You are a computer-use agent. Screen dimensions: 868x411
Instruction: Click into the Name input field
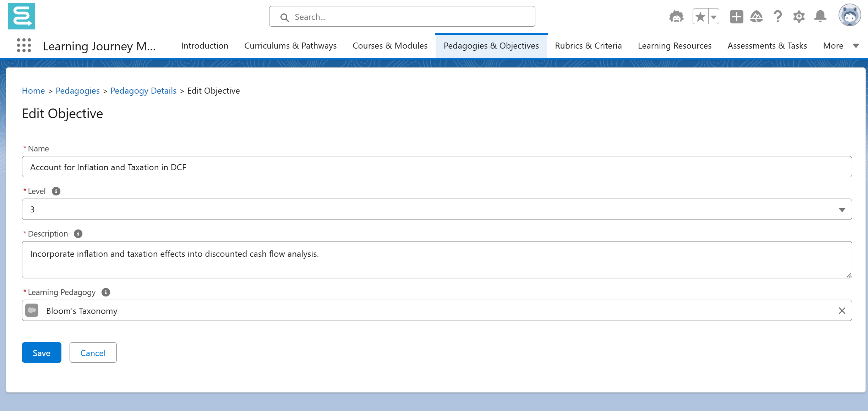(437, 167)
